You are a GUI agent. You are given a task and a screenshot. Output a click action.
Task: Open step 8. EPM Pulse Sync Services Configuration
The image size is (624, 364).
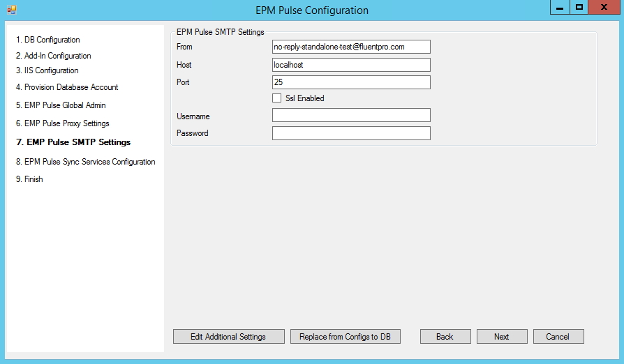[x=86, y=162]
